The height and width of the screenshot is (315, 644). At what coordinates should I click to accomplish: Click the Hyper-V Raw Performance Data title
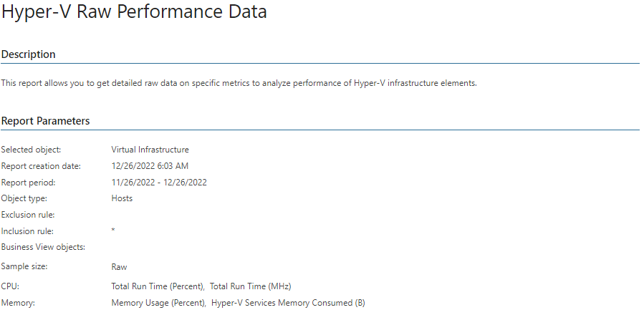[134, 12]
